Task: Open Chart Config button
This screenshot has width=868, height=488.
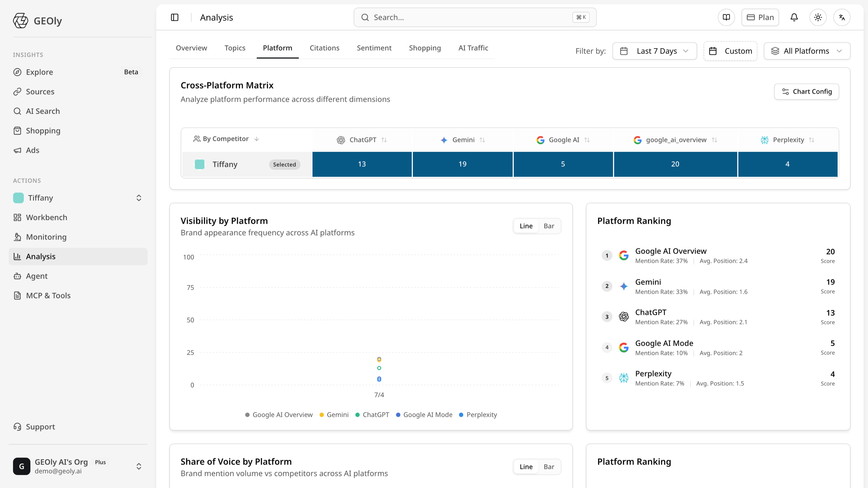Action: (806, 92)
